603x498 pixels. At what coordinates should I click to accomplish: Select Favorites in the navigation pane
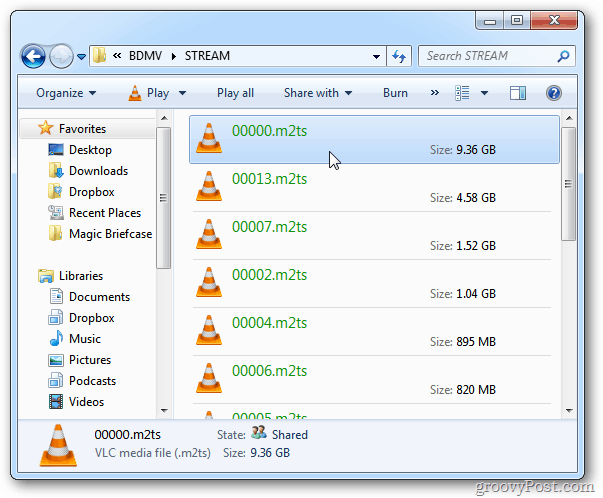point(82,128)
